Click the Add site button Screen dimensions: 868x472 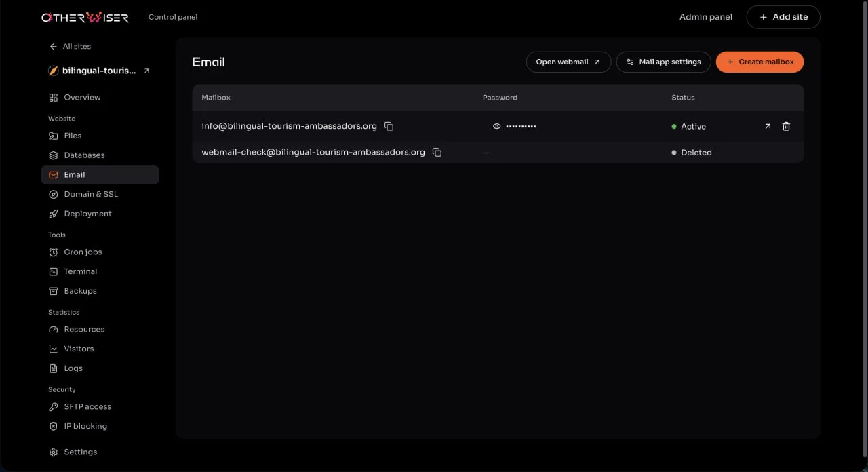coord(783,17)
